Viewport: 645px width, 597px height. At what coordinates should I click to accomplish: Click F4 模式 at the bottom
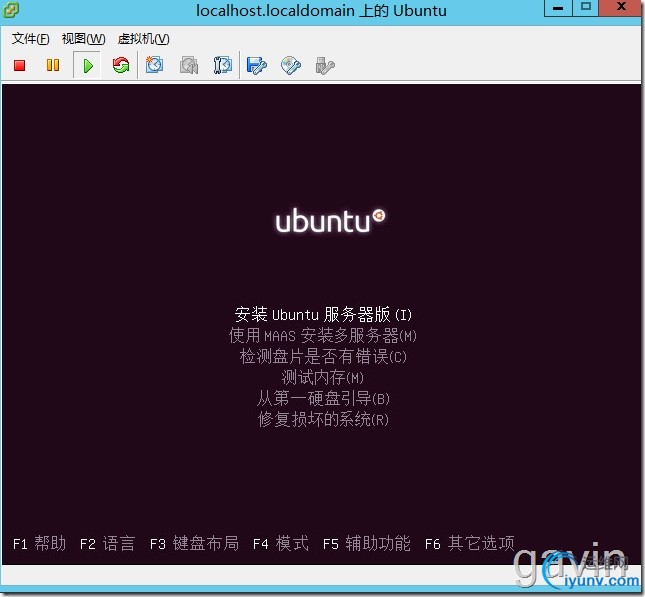coord(281,544)
